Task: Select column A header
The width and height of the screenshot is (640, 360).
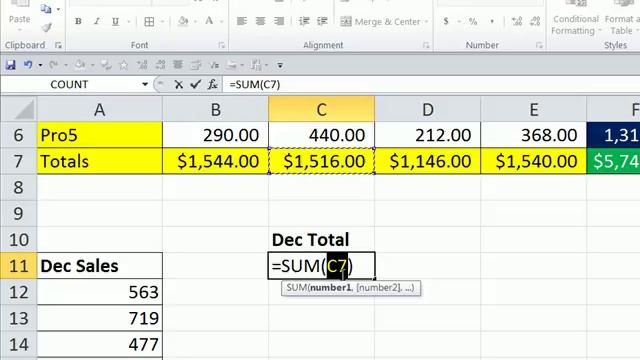Action: coord(100,109)
